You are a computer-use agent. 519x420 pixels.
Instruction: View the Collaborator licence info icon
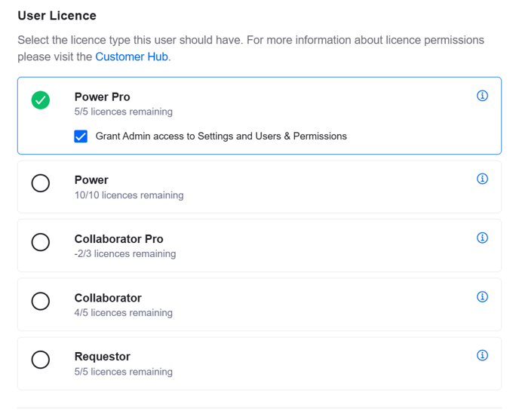[x=482, y=296]
